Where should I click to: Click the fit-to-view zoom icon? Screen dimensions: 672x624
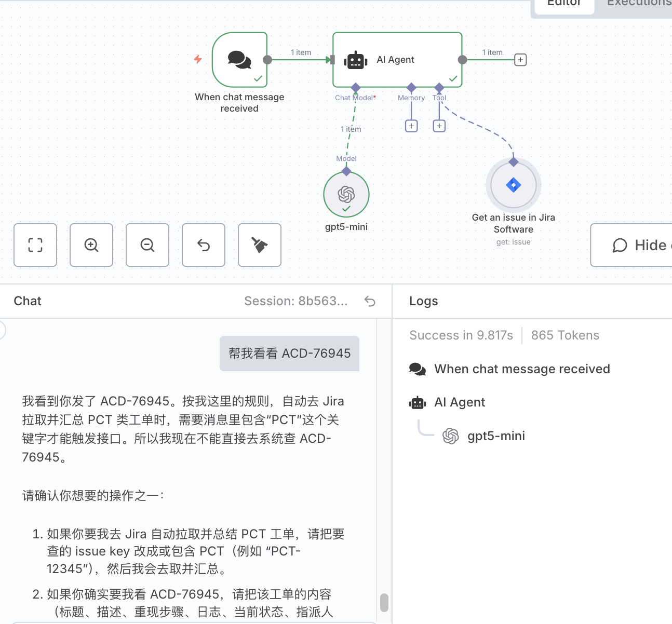coord(35,245)
